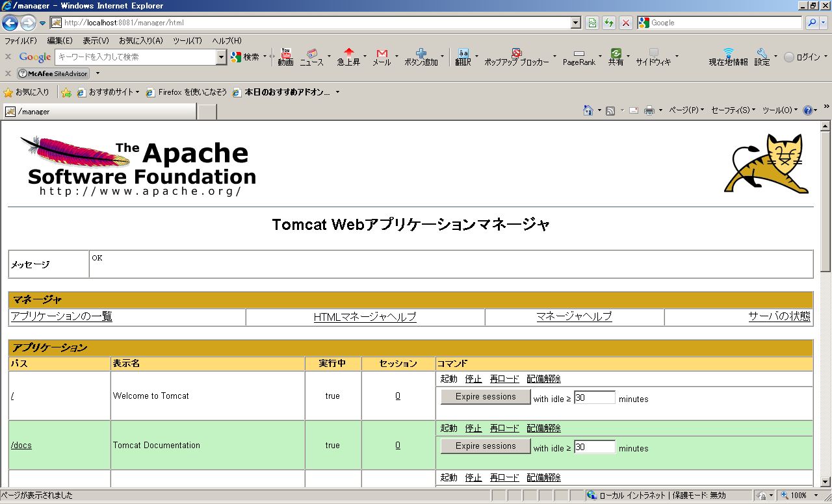Image resolution: width=832 pixels, height=504 pixels.
Task: Click the ポップアップ ブロッカー icon
Action: click(516, 57)
